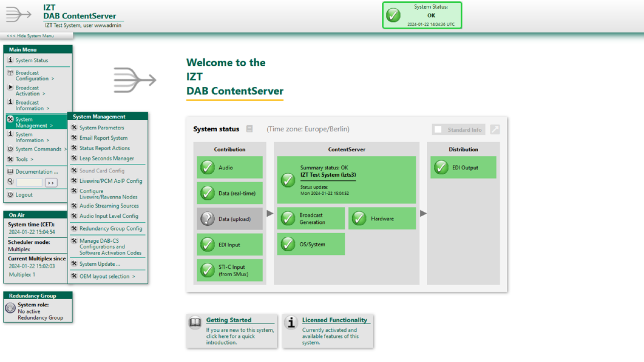
Task: Click the Summary status green check icon
Action: coord(288,180)
